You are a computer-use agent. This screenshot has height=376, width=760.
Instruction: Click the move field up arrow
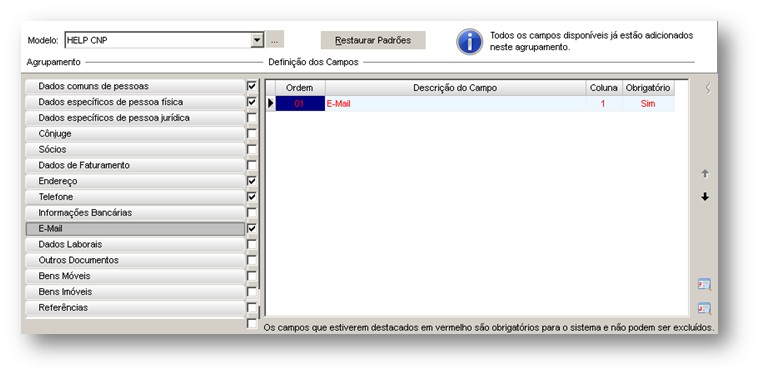(x=705, y=173)
